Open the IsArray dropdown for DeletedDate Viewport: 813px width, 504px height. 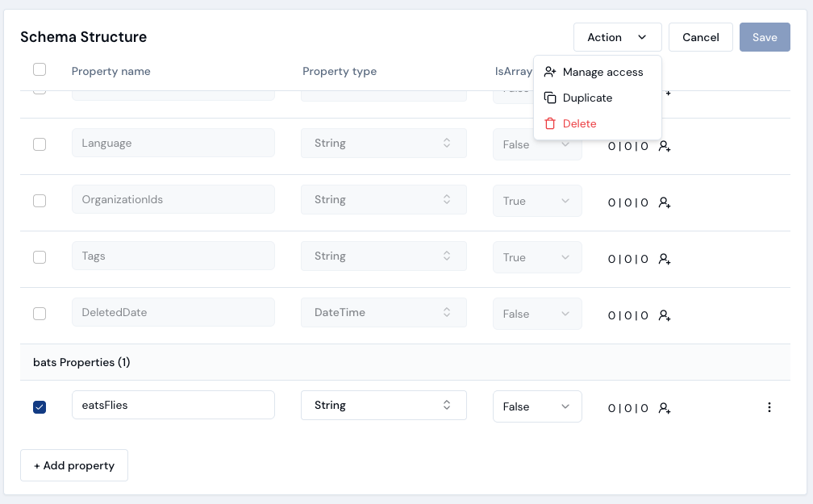coord(537,312)
